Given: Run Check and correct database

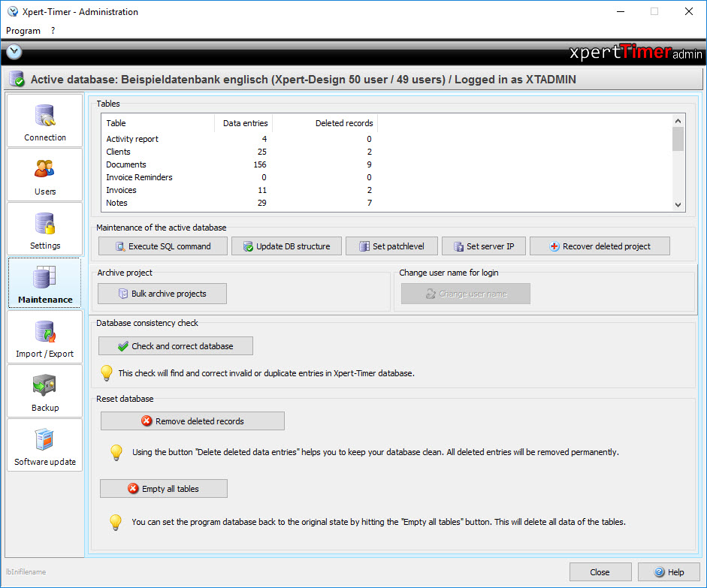Looking at the screenshot, I should pyautogui.click(x=176, y=346).
